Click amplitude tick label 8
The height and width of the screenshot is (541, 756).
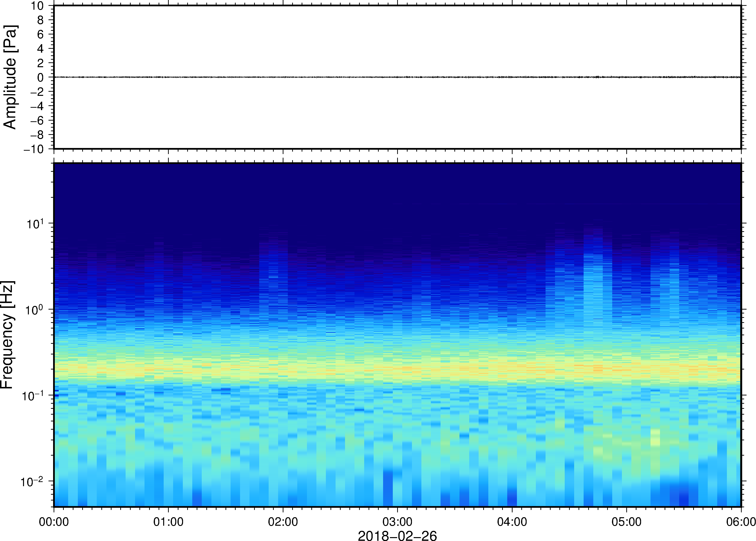(41, 20)
